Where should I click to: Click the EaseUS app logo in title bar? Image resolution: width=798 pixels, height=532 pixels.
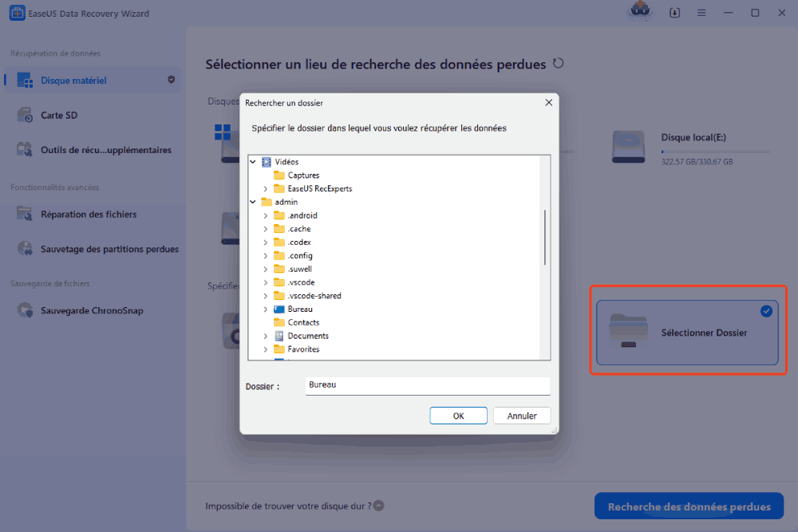tap(17, 14)
